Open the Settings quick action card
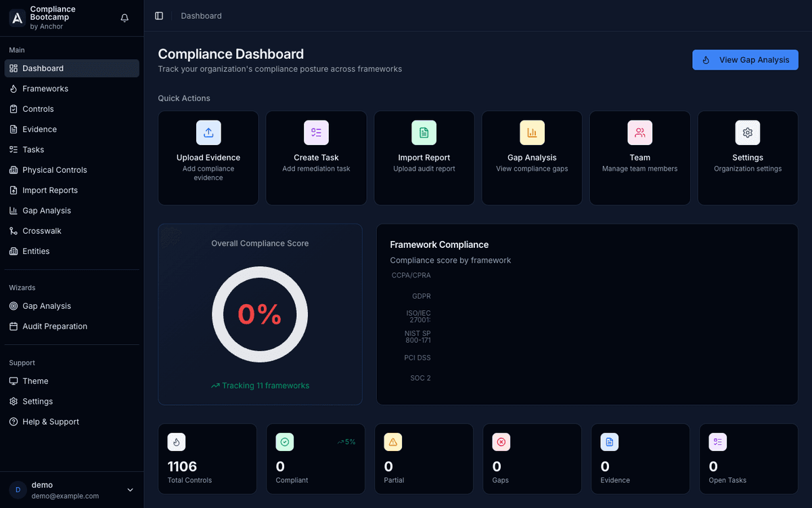This screenshot has height=508, width=812. [x=748, y=158]
